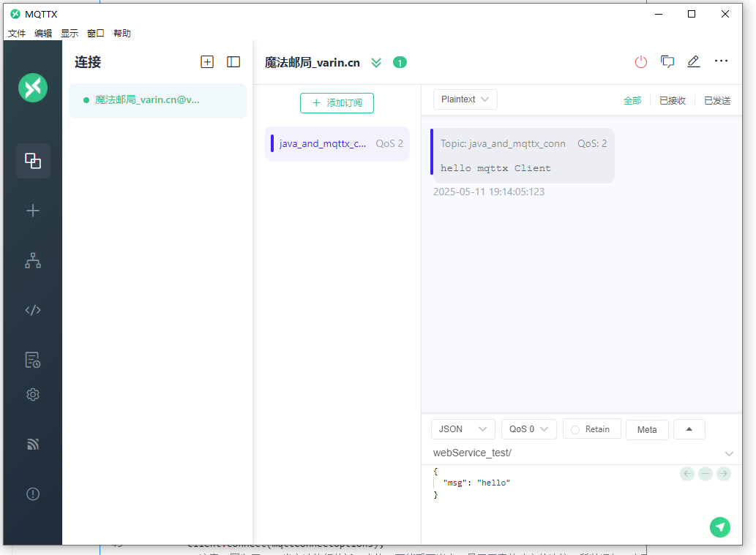Minimize the MQTTX window

tap(659, 14)
